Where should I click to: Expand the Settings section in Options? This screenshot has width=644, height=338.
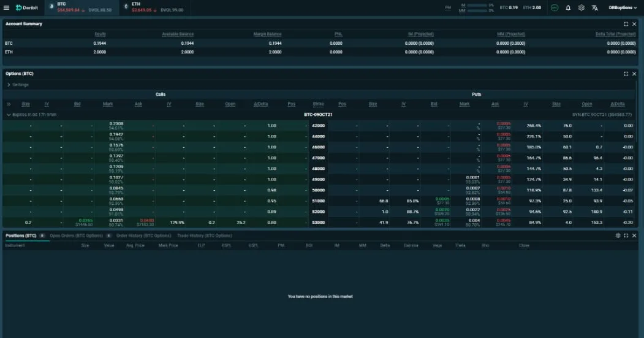pyautogui.click(x=18, y=85)
